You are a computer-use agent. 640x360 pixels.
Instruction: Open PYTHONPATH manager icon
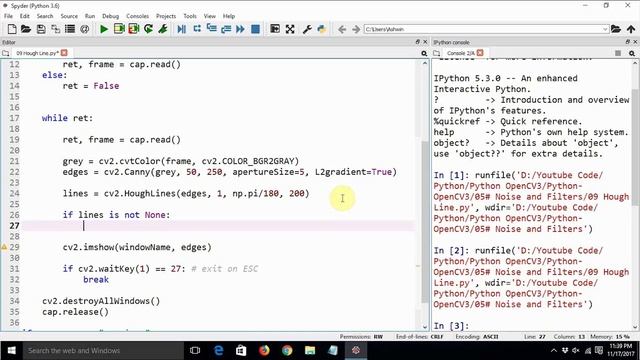click(x=322, y=29)
